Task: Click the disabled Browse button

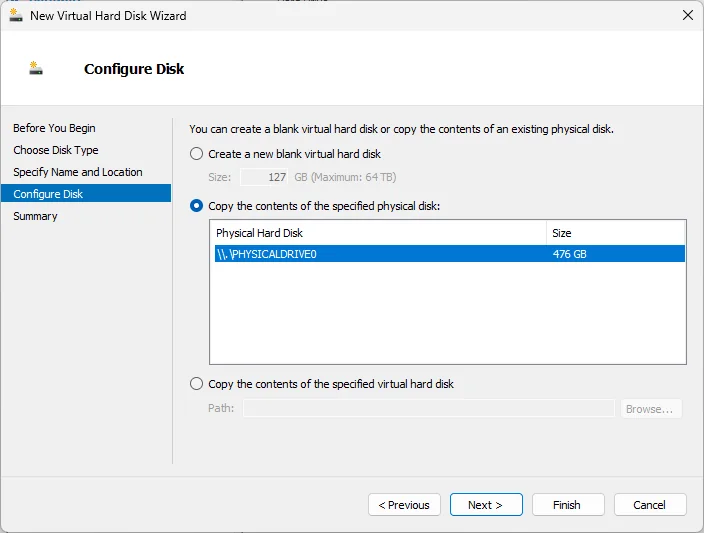Action: [x=651, y=409]
